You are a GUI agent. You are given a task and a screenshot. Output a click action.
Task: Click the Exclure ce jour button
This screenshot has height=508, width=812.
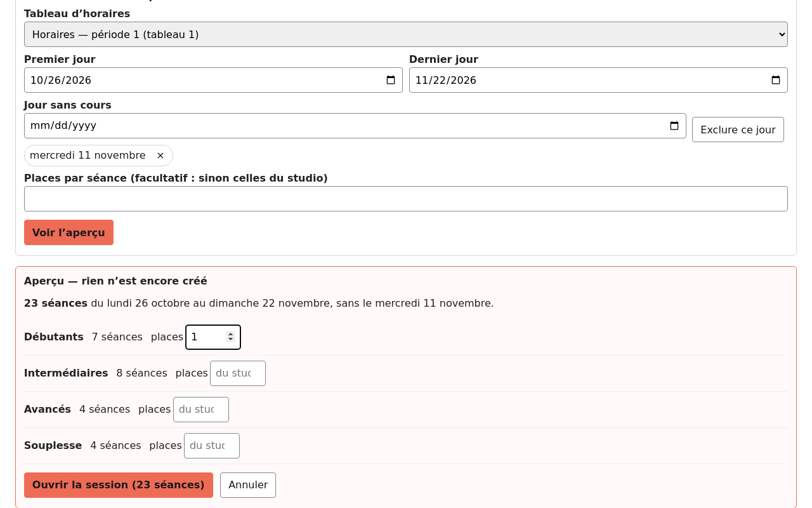(x=738, y=130)
